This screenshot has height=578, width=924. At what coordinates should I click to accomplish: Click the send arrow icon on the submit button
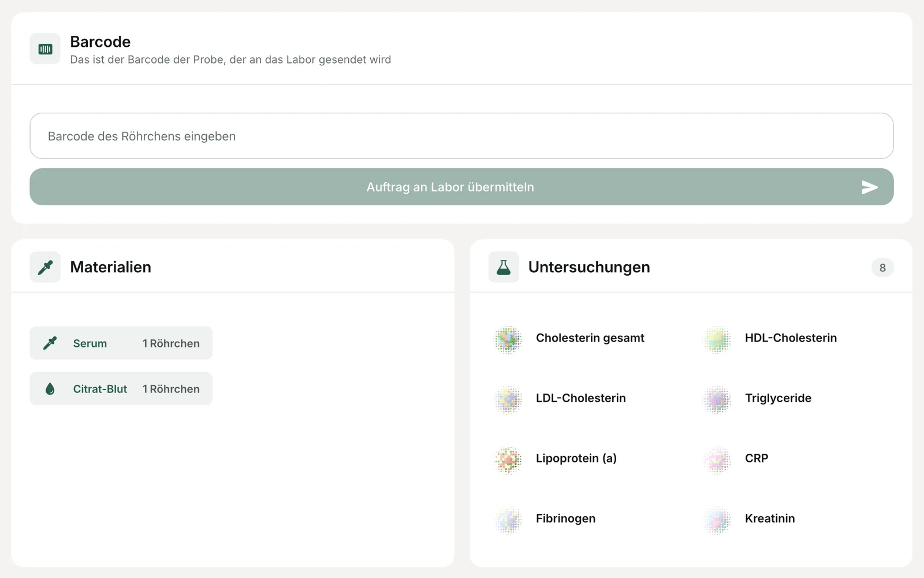pyautogui.click(x=870, y=187)
